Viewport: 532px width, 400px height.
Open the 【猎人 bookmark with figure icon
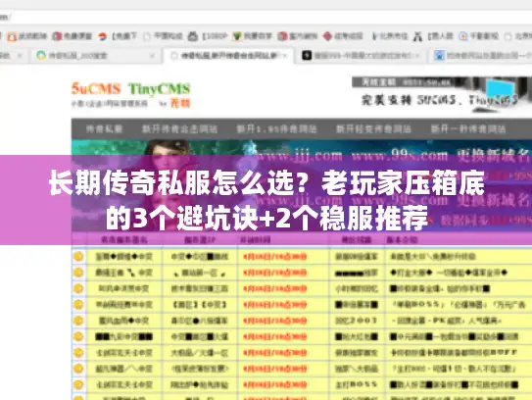click(433, 36)
